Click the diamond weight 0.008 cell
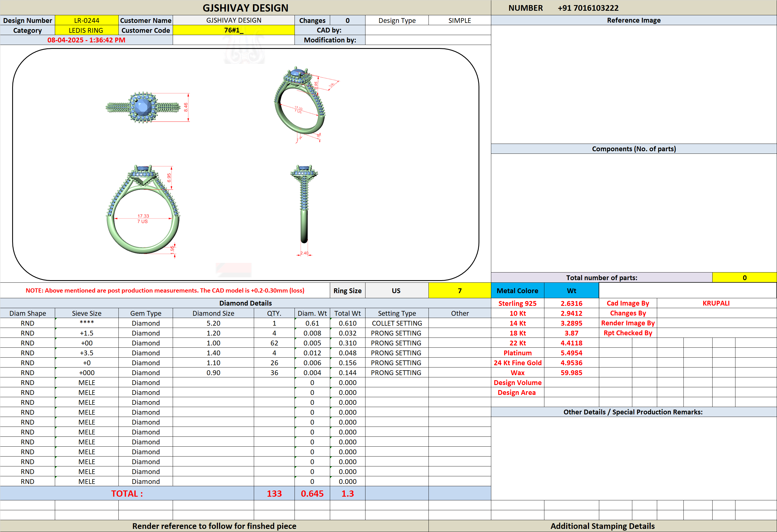The width and height of the screenshot is (777, 532). [x=312, y=333]
